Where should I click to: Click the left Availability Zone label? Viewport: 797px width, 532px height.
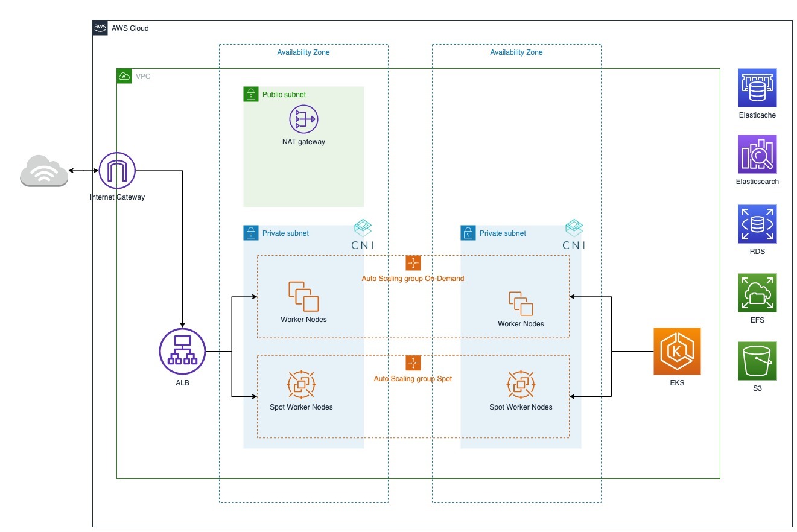(x=303, y=52)
